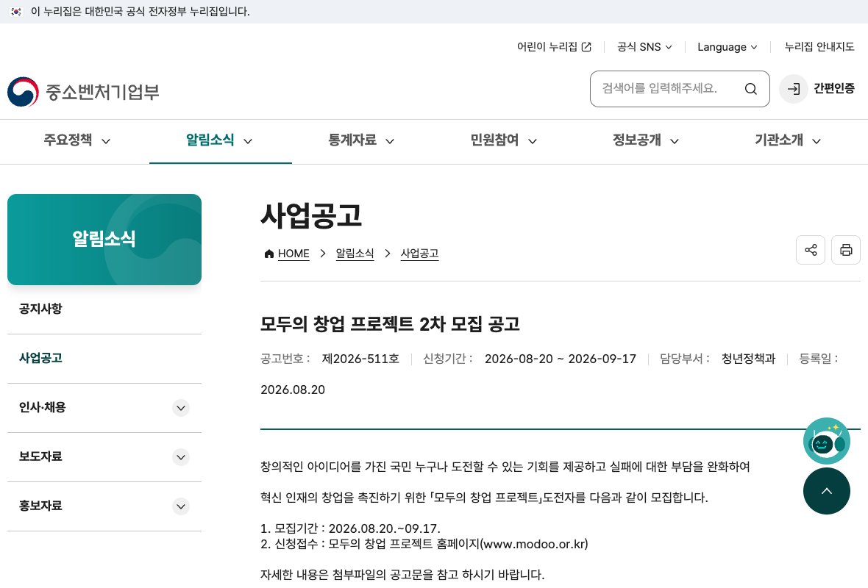This screenshot has height=588, width=868.
Task: Click the Ministry of SMEs and Startups logo
Action: (84, 92)
